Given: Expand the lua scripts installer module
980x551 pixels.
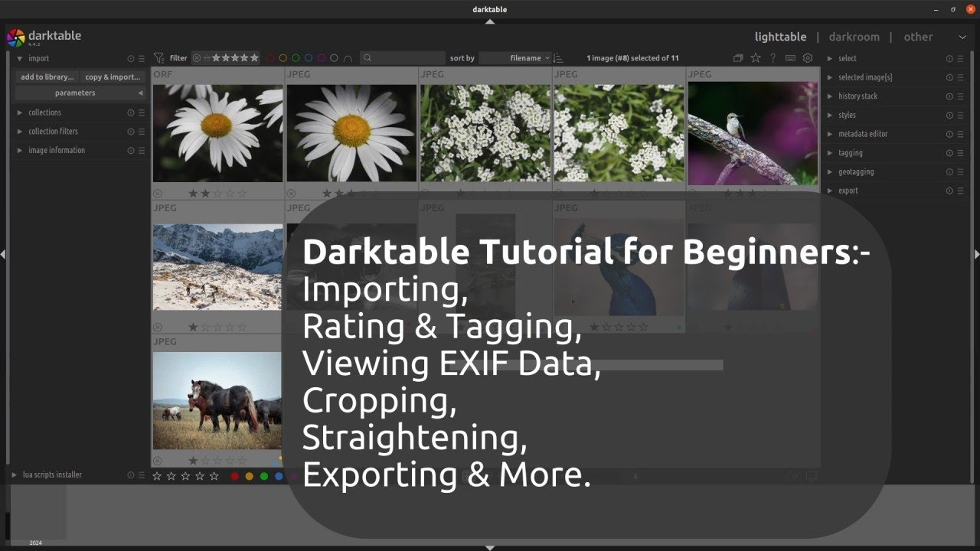Looking at the screenshot, I should [x=14, y=475].
